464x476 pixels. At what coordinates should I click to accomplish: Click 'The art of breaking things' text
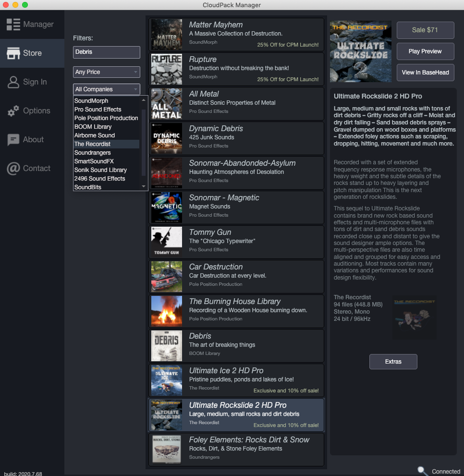tap(222, 345)
